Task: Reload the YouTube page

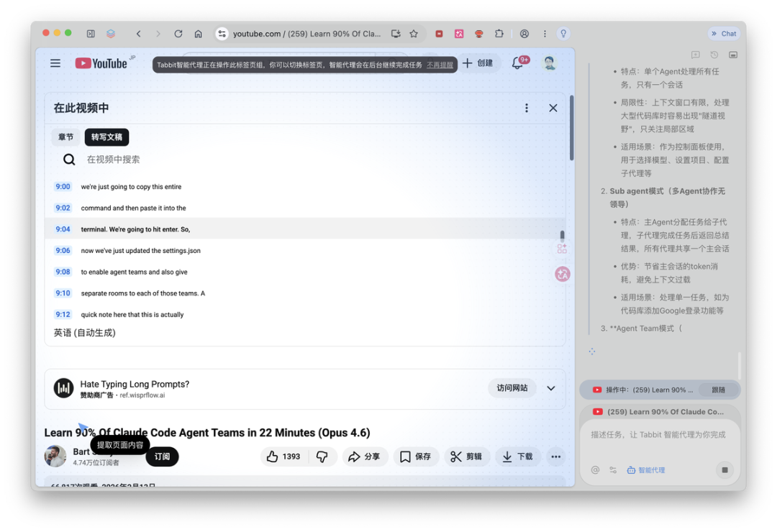Action: (x=178, y=34)
